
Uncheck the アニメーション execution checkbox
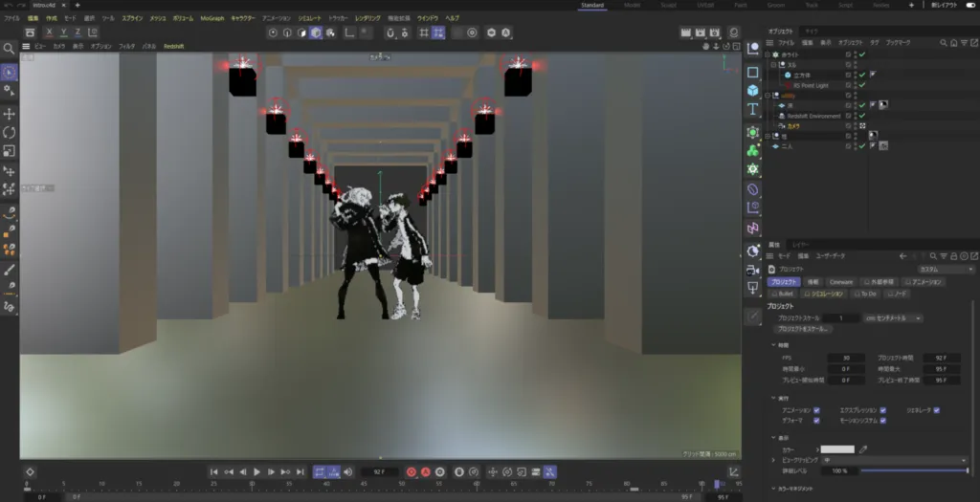815,409
